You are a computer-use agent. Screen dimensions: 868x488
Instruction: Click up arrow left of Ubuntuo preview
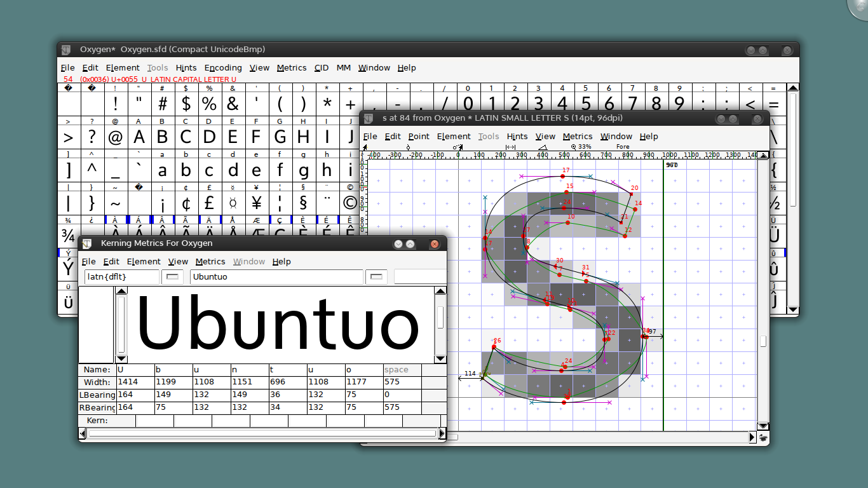[x=121, y=291]
